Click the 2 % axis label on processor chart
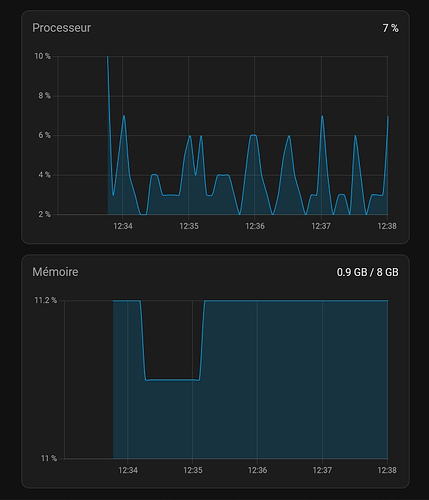Image resolution: width=429 pixels, height=500 pixels. tap(44, 214)
